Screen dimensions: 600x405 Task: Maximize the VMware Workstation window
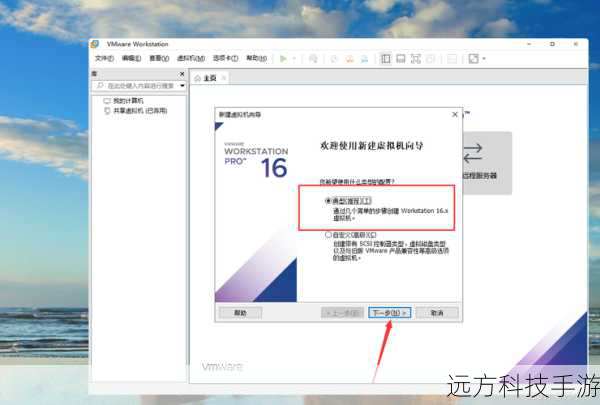552,44
